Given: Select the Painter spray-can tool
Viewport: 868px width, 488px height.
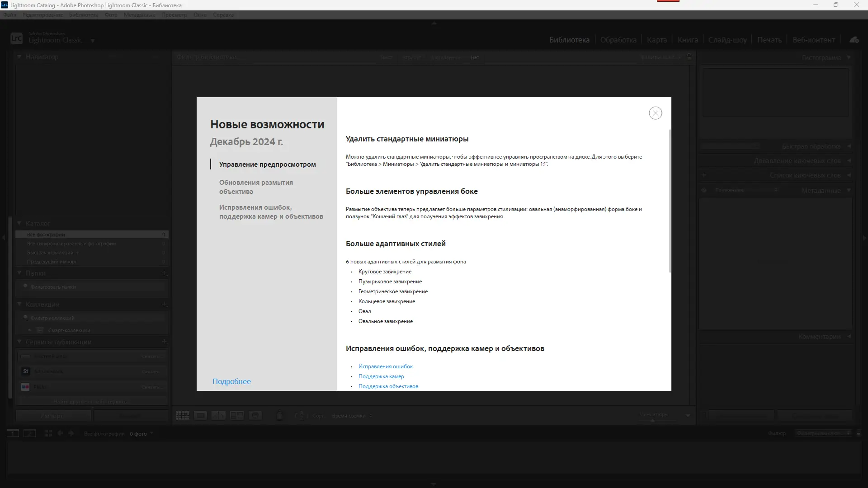Looking at the screenshot, I should tap(279, 415).
